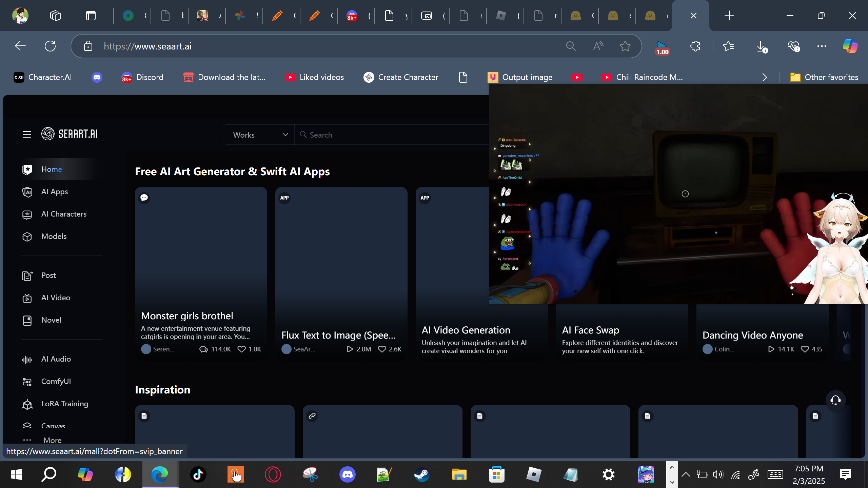868x488 pixels.
Task: Open the Create Character bookmark
Action: pos(401,77)
